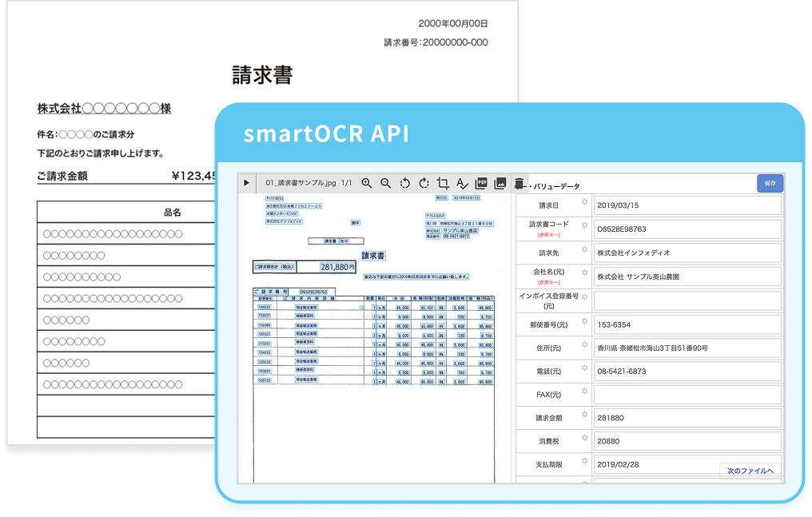The width and height of the screenshot is (812, 517).
Task: Click 請求番号:20000000-000 on background invoice
Action: (436, 42)
